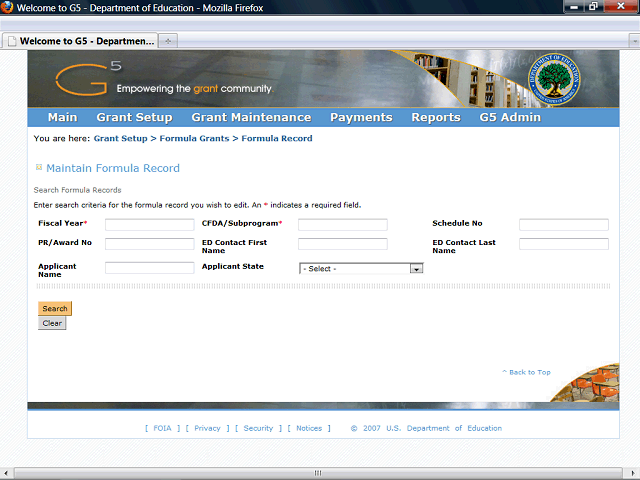Open a new tab with the plus button
Screen dimensions: 640x480
[x=168, y=41]
